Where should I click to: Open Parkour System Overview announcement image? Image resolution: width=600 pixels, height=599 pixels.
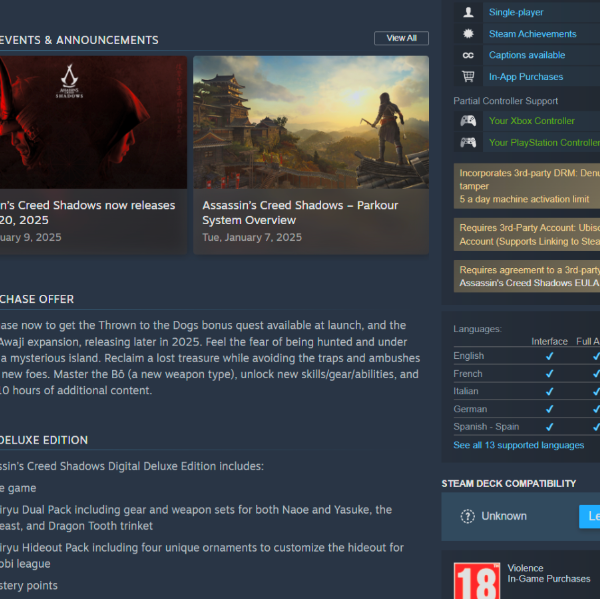coord(311,122)
